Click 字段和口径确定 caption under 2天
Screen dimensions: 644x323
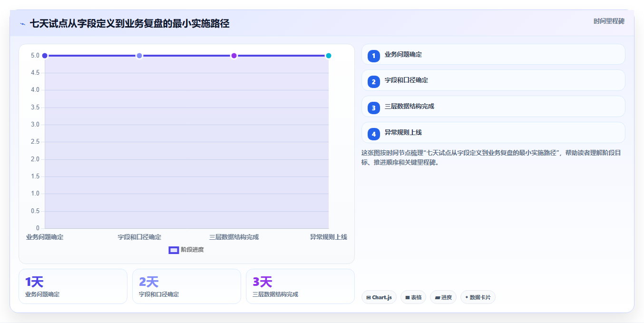click(159, 294)
